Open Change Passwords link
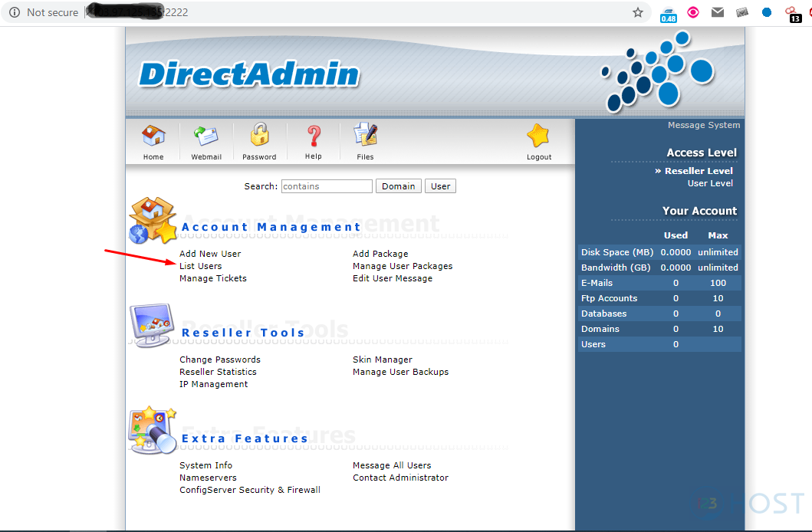 [x=219, y=360]
